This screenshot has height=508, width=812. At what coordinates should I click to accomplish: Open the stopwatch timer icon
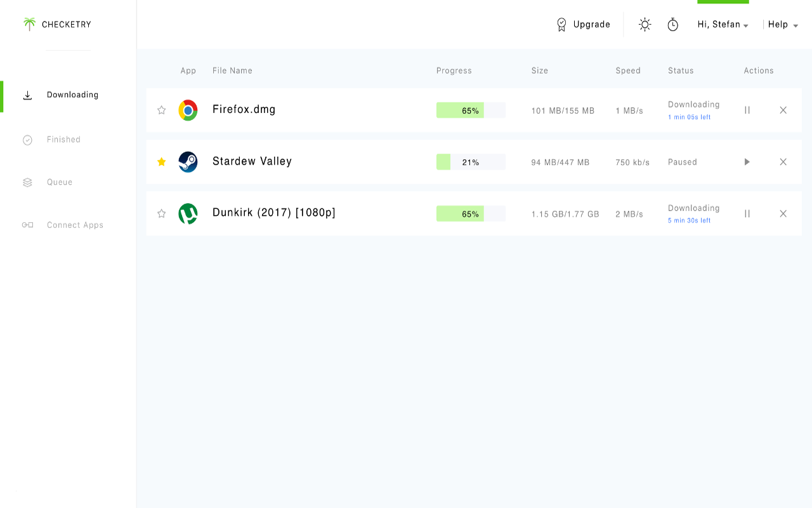pyautogui.click(x=673, y=25)
